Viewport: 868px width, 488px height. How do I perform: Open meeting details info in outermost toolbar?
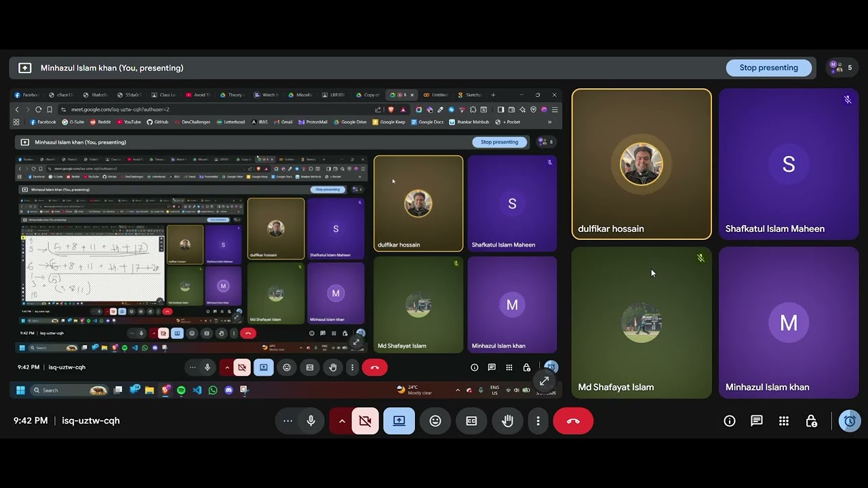(x=730, y=421)
